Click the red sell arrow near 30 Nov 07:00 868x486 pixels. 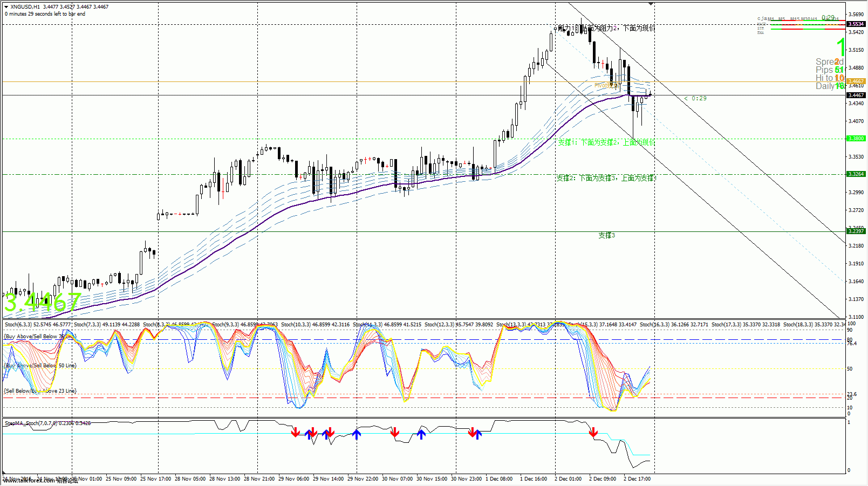point(395,433)
